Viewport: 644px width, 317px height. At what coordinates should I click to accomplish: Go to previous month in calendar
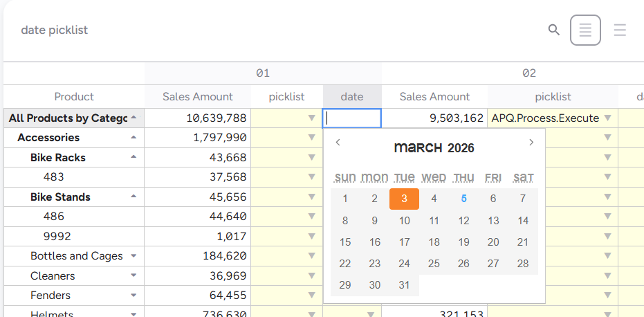coord(338,143)
